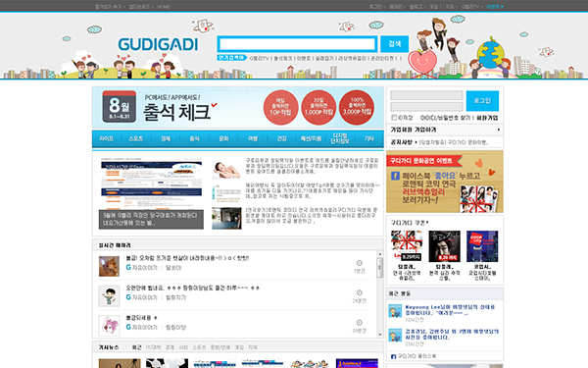The width and height of the screenshot is (588, 368).
Task: Open the blue 이벤트 dropdown in top bar
Action: coord(495,7)
